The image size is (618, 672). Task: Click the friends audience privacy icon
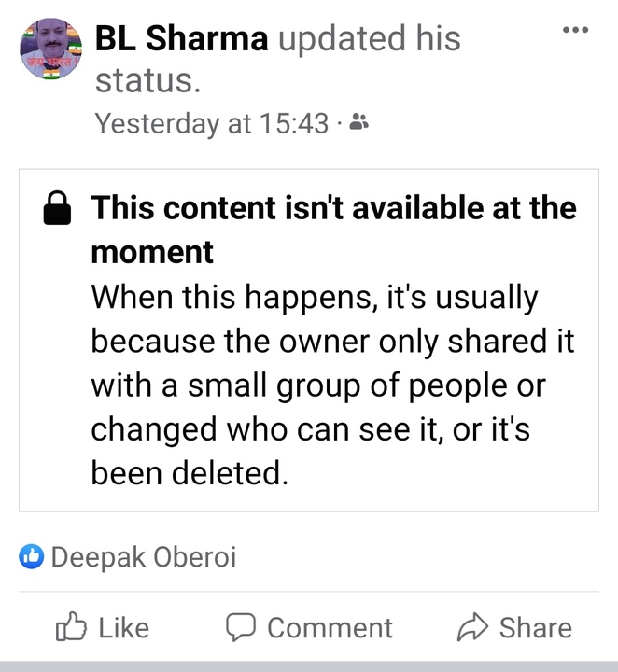coord(358,121)
